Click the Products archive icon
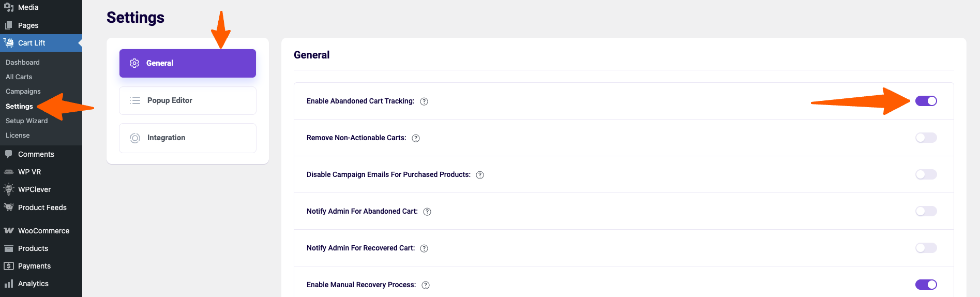 (x=9, y=248)
